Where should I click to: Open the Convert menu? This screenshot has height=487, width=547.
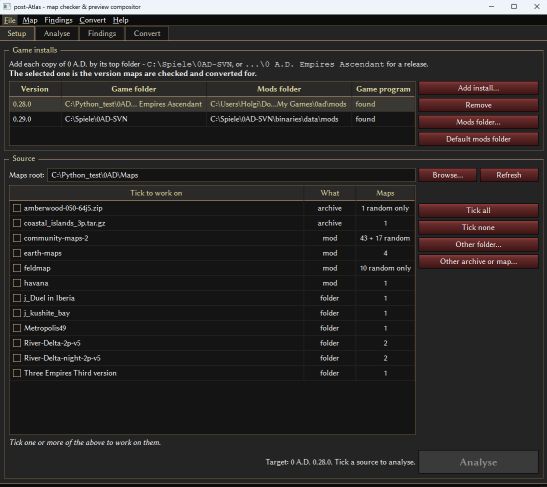92,20
